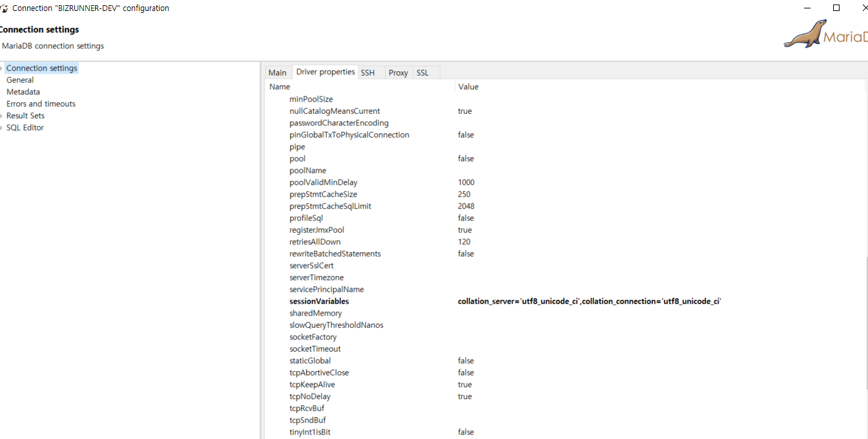This screenshot has width=868, height=439.
Task: Select the servicePrincipalName property
Action: [x=327, y=290]
